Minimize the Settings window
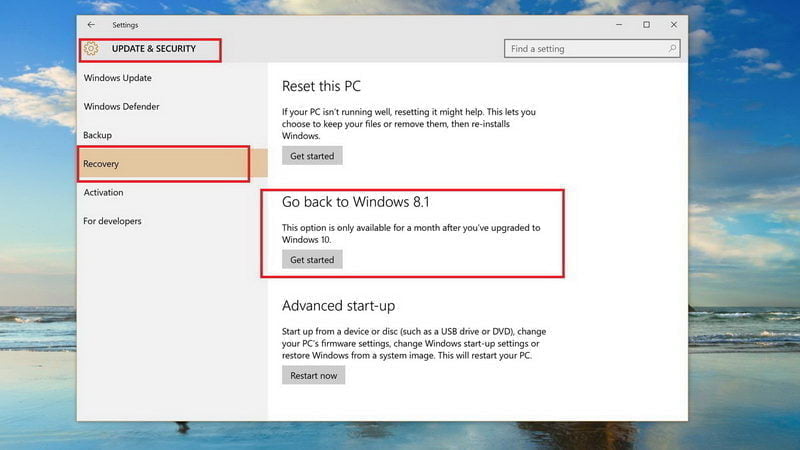 point(619,24)
